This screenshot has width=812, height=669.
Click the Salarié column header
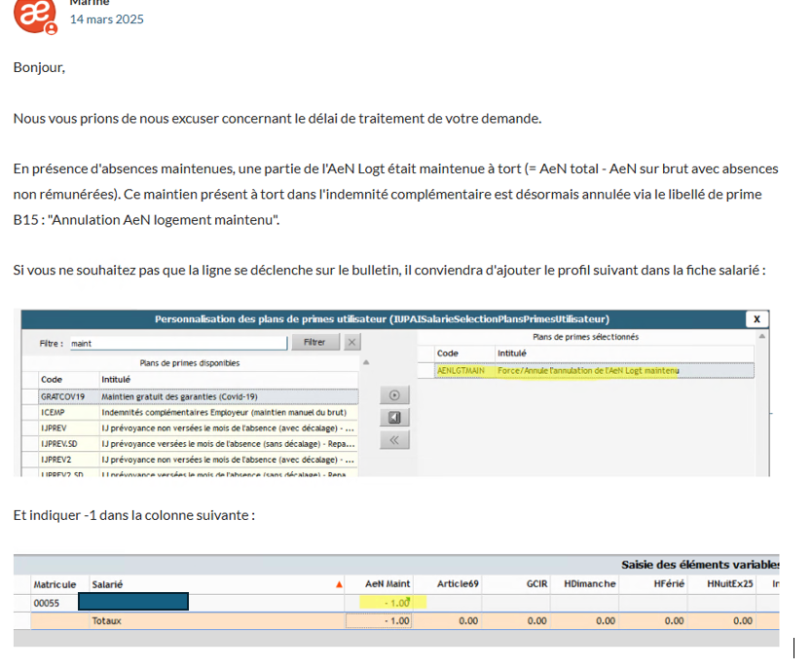(107, 584)
